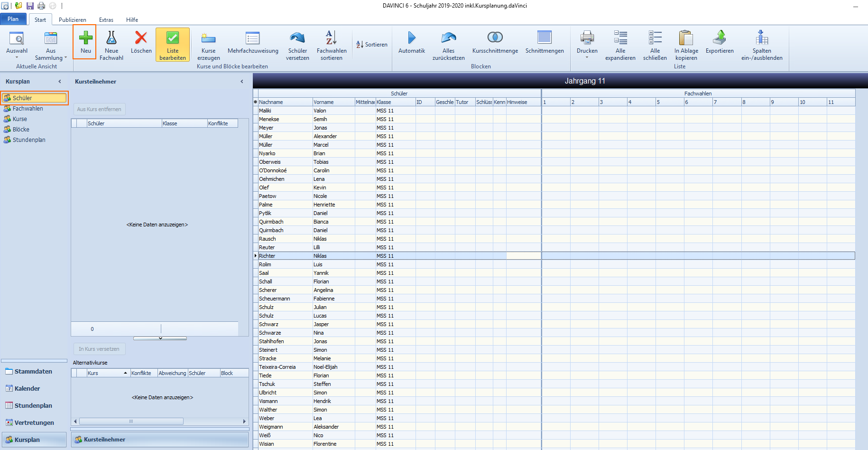Open the Vertretungen navigation section
The image size is (868, 450).
click(34, 422)
